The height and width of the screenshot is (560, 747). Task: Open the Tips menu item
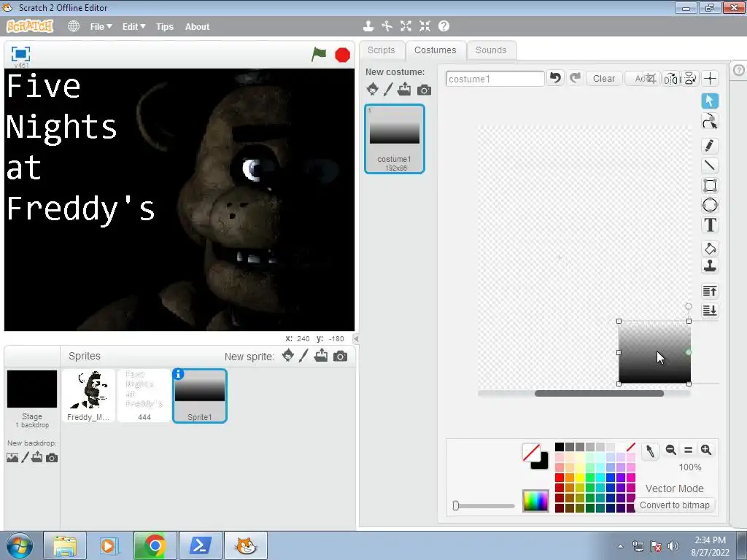point(165,27)
